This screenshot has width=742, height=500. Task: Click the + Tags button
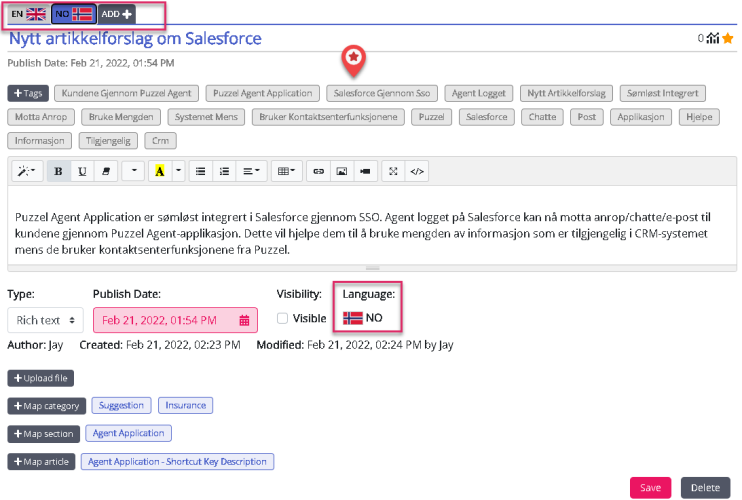click(28, 93)
